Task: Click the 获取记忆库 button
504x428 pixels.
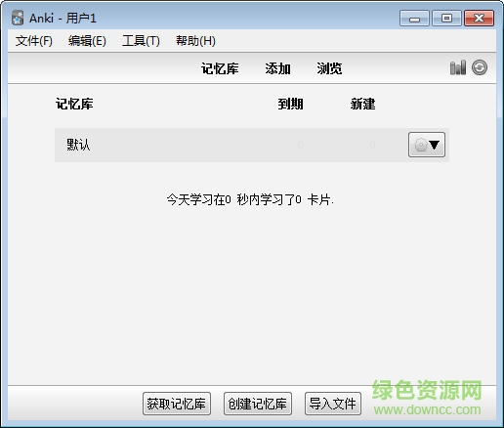Action: click(177, 404)
